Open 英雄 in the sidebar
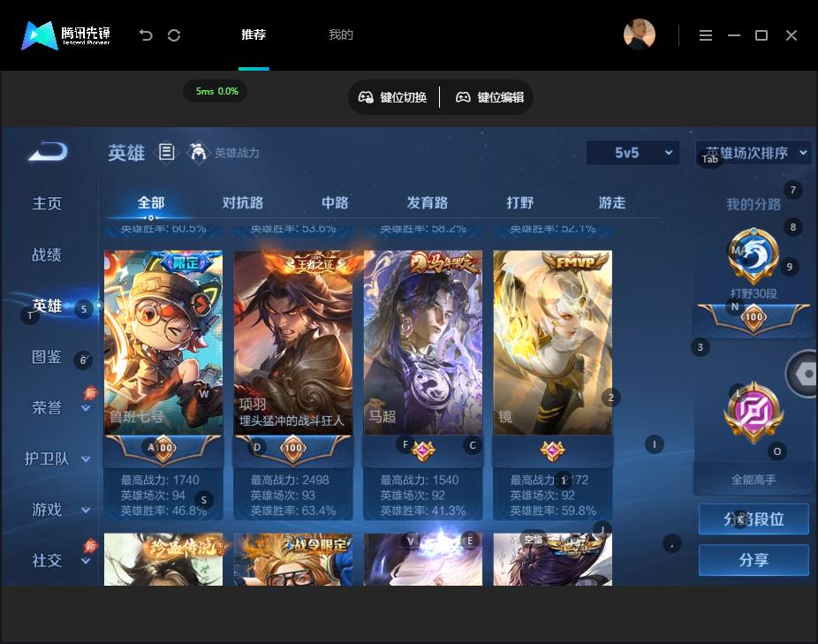The height and width of the screenshot is (644, 818). (x=47, y=306)
